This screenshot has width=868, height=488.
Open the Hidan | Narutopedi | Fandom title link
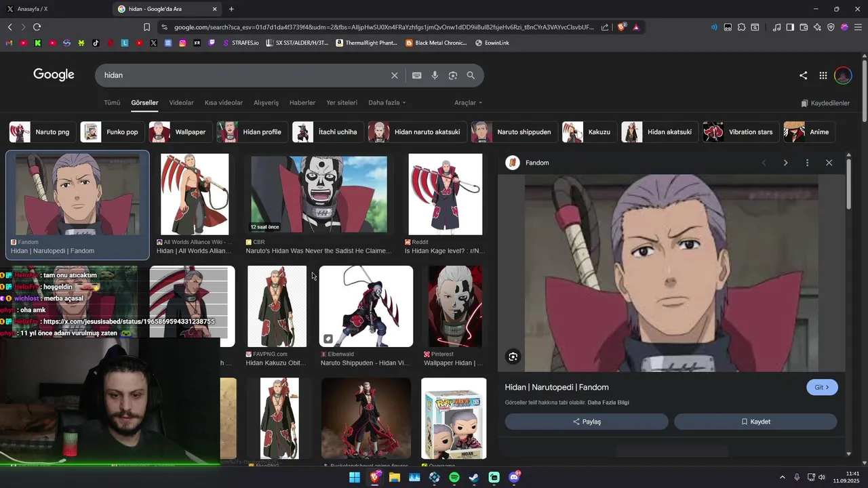[557, 388]
